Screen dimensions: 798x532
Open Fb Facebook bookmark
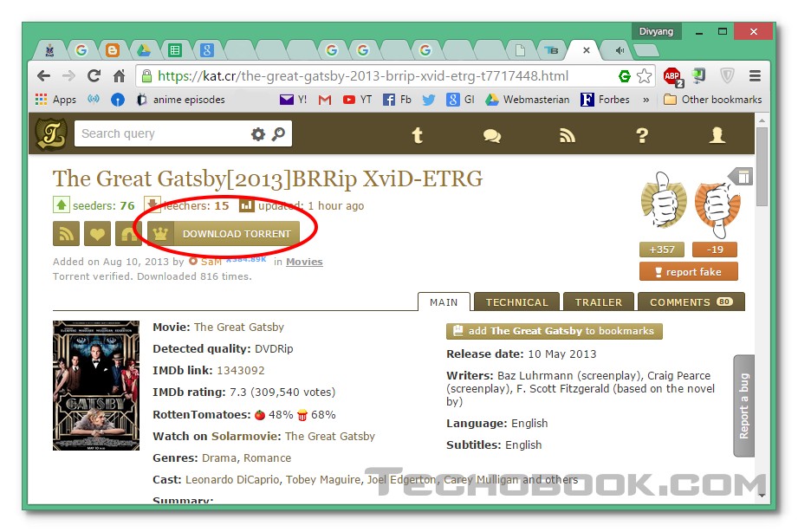coord(397,100)
